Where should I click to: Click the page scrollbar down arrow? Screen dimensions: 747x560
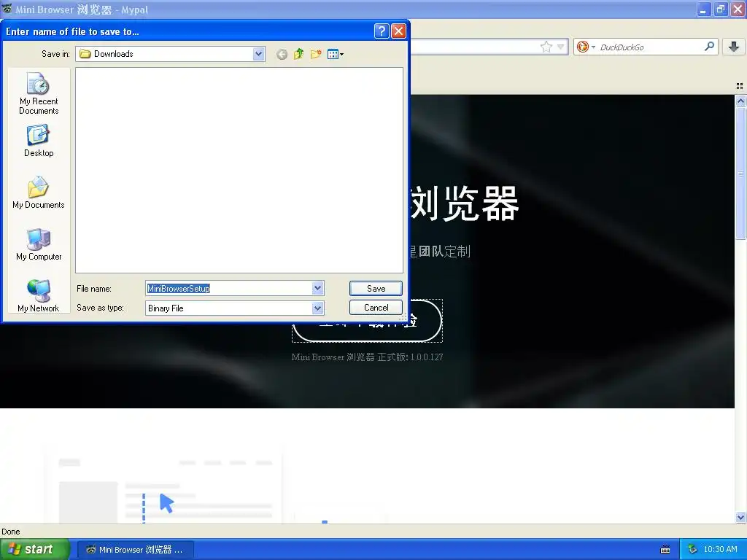(x=740, y=518)
